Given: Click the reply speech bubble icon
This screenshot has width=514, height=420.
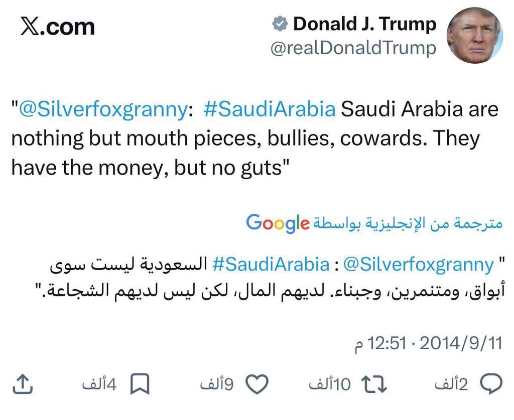Looking at the screenshot, I should pyautogui.click(x=491, y=383).
